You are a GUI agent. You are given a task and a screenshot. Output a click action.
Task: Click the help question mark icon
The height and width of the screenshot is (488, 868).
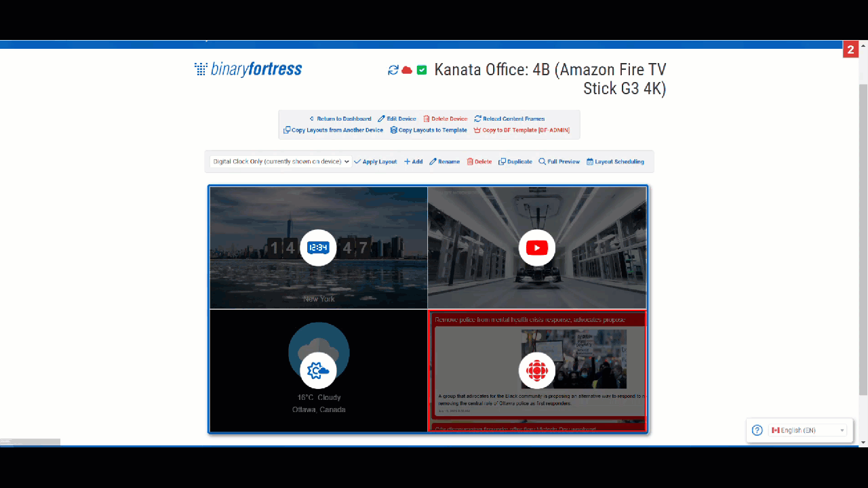click(x=757, y=430)
